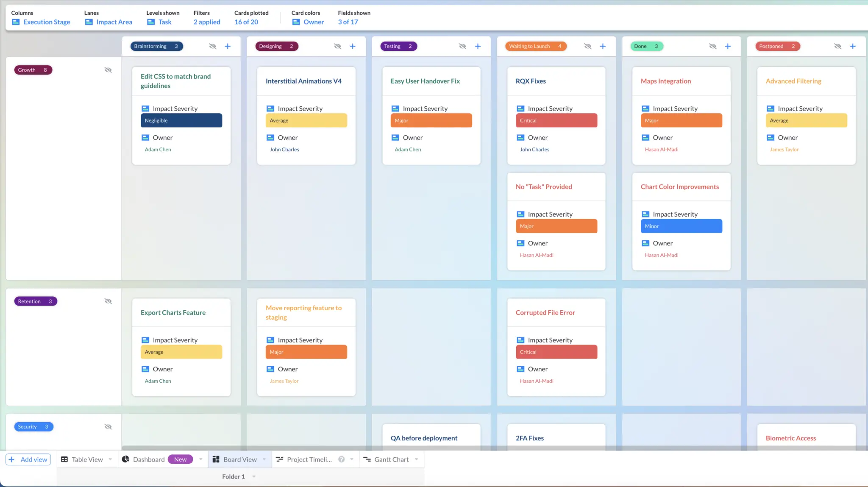
Task: Open Dashboard New tab
Action: [x=156, y=459]
